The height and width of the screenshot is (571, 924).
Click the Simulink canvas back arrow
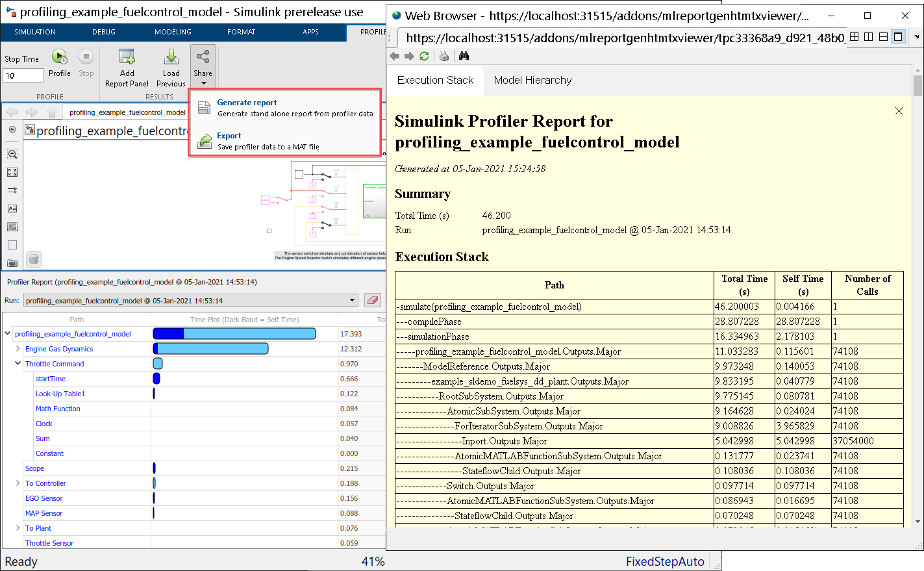(x=12, y=112)
